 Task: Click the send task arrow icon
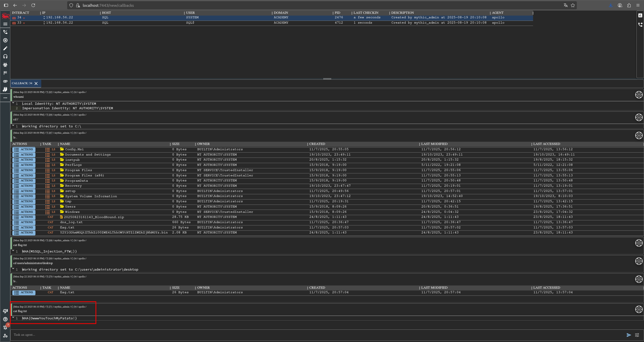(x=629, y=335)
